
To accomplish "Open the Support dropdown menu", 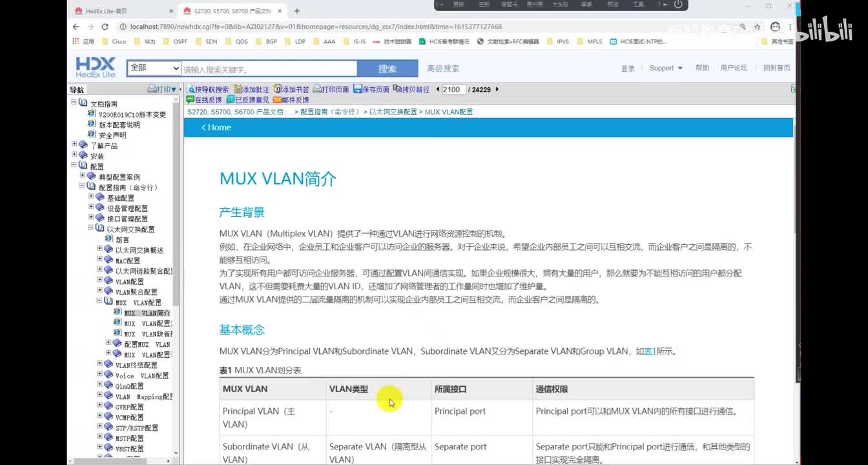I will point(666,68).
